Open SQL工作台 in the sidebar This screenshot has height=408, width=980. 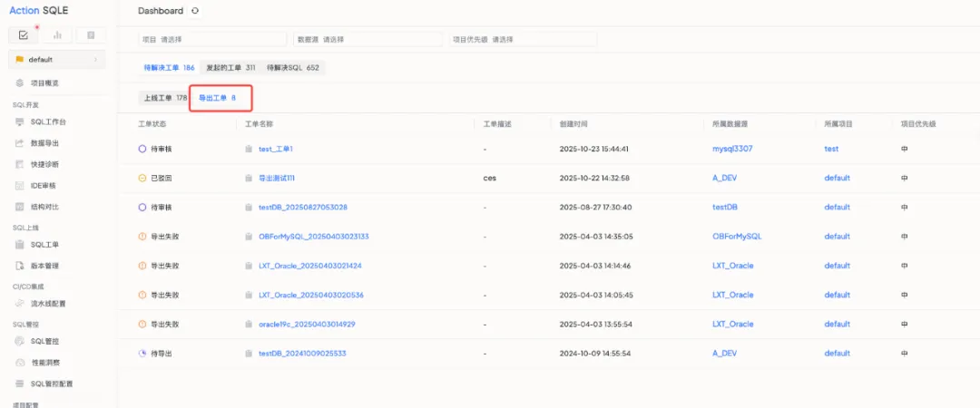(x=48, y=121)
